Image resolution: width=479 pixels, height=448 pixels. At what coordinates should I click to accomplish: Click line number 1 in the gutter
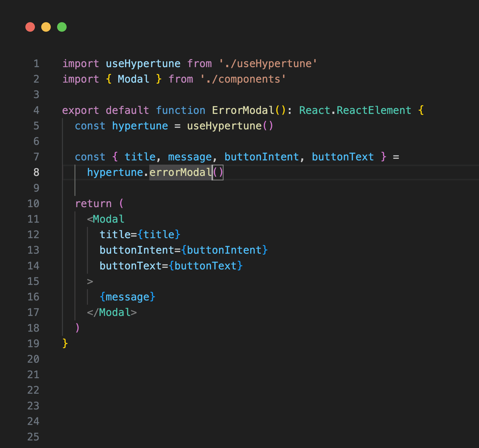pos(36,64)
